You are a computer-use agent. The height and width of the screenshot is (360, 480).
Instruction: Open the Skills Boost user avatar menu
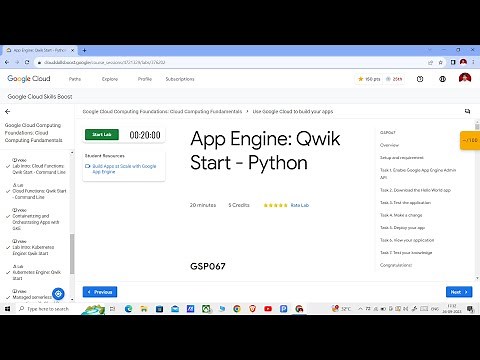pyautogui.click(x=465, y=79)
